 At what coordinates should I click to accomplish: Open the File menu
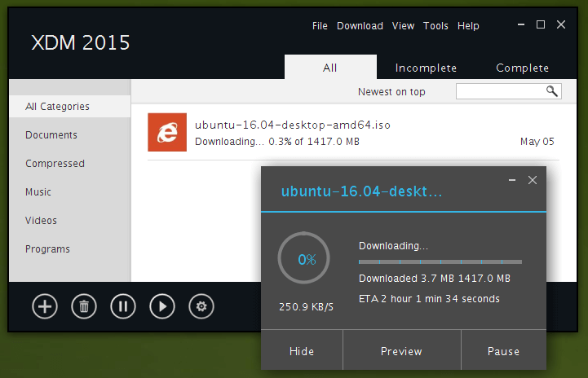tap(320, 26)
